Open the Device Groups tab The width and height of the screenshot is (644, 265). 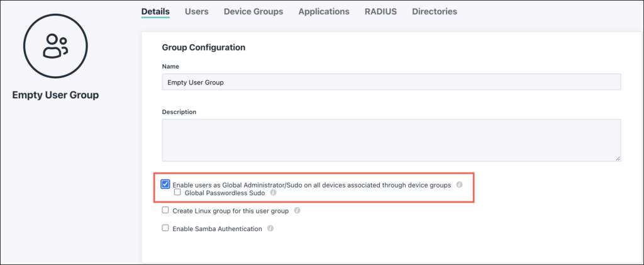click(x=253, y=11)
